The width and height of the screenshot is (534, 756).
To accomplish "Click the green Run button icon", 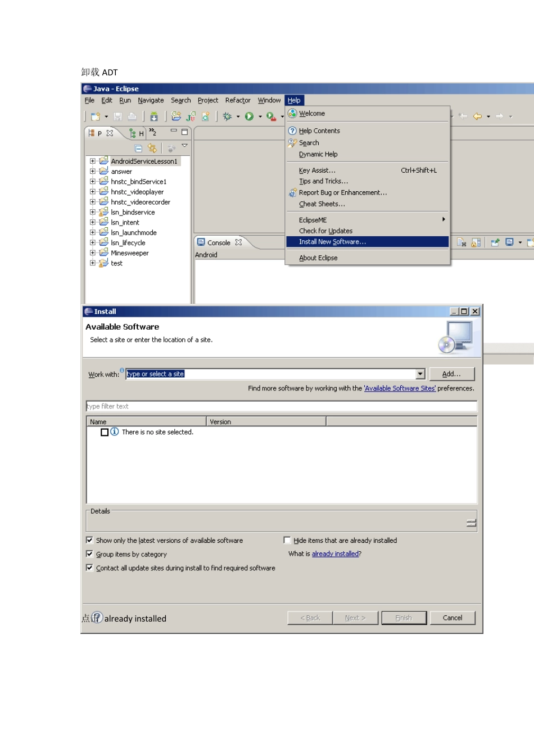I will (249, 116).
